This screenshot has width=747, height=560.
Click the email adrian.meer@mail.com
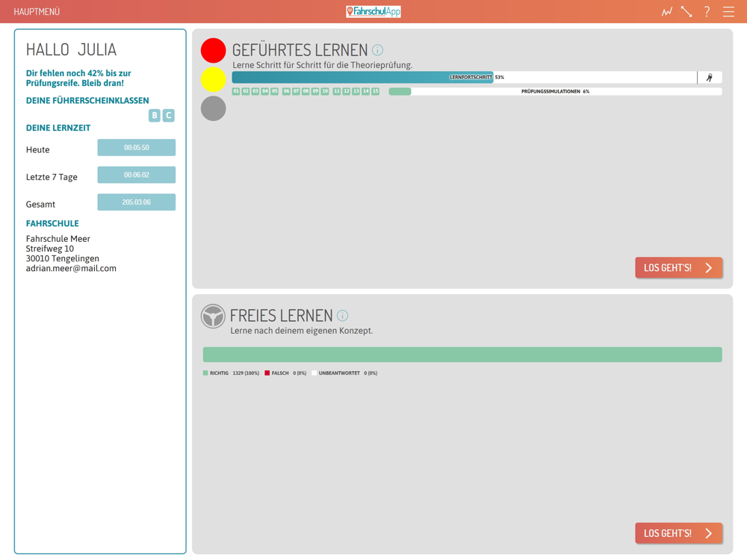pos(71,269)
